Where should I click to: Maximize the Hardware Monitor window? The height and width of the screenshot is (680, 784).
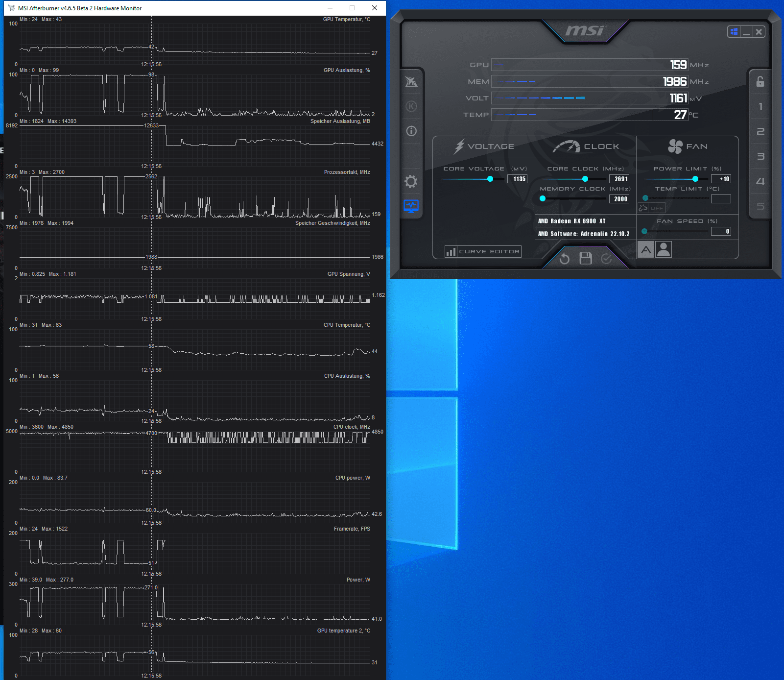click(x=352, y=8)
